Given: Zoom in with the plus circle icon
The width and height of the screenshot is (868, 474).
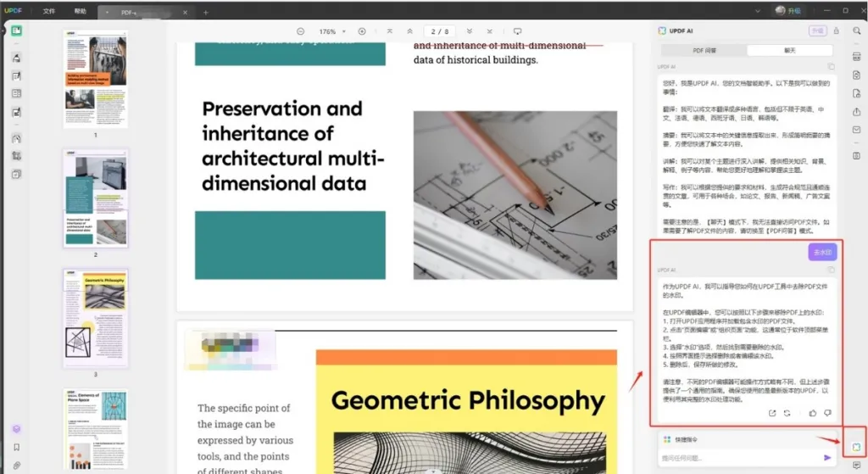Looking at the screenshot, I should (362, 31).
